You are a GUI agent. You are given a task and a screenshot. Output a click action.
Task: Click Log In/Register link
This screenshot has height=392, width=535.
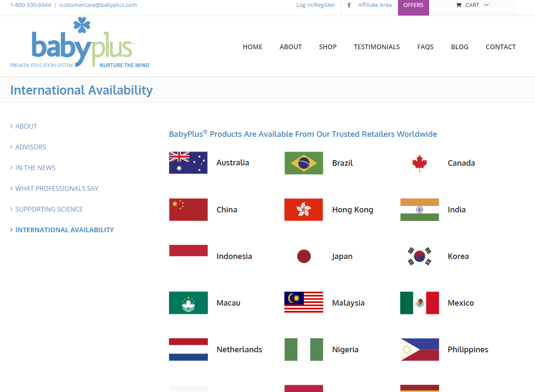(315, 5)
